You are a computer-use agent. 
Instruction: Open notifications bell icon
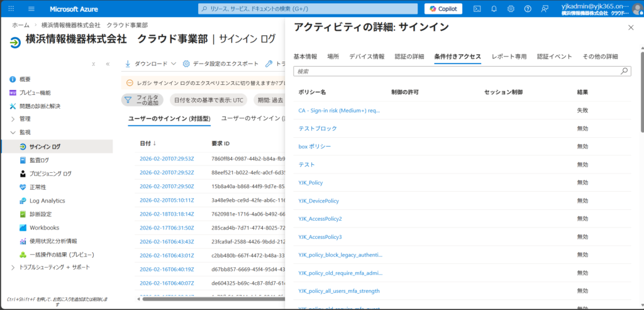(494, 9)
